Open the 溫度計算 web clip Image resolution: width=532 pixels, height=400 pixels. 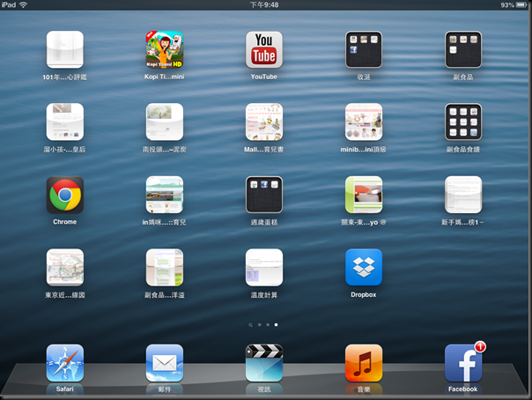(264, 267)
